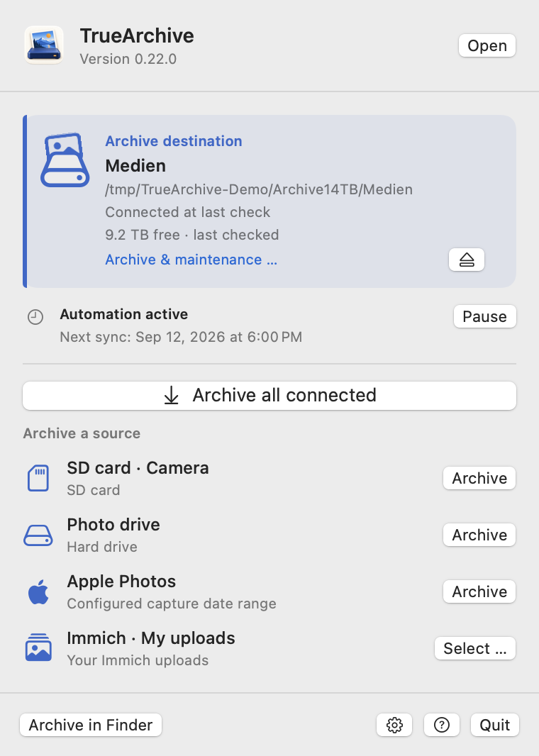Viewport: 539px width, 756px height.
Task: Click the /tmp/TrueArchive-Demo archive path text
Action: coord(259,189)
